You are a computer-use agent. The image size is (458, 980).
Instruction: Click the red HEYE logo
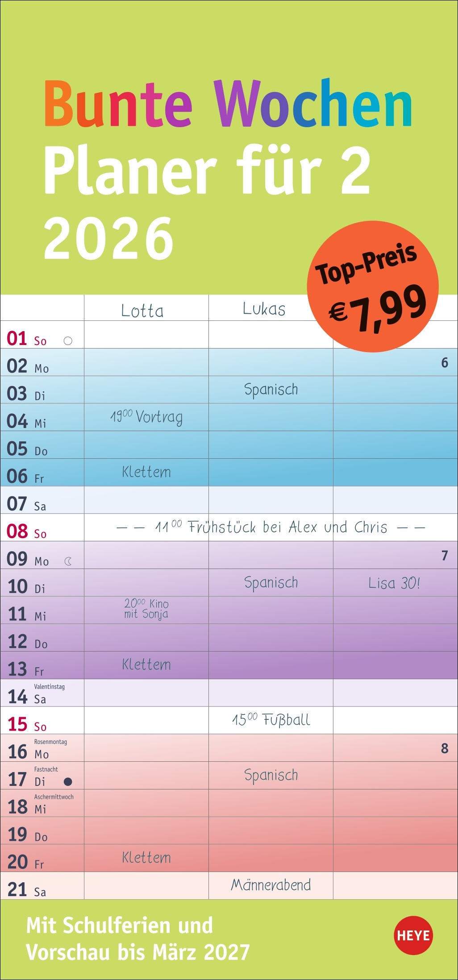tap(413, 935)
